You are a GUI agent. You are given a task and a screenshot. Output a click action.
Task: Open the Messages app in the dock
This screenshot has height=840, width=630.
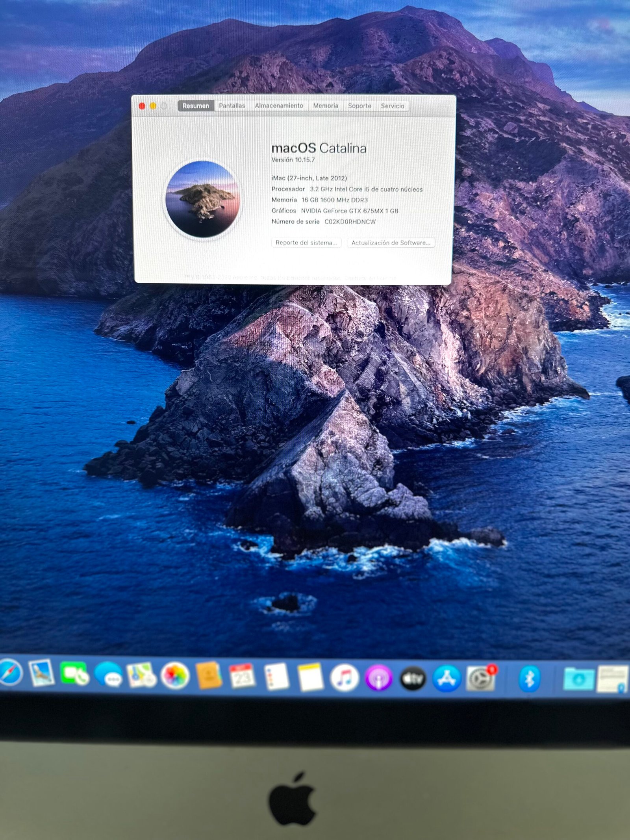[108, 674]
